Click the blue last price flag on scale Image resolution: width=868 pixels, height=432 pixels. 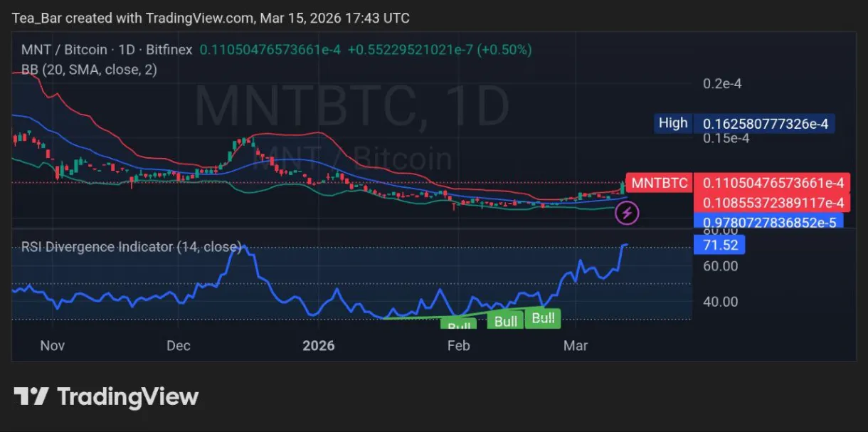(767, 221)
